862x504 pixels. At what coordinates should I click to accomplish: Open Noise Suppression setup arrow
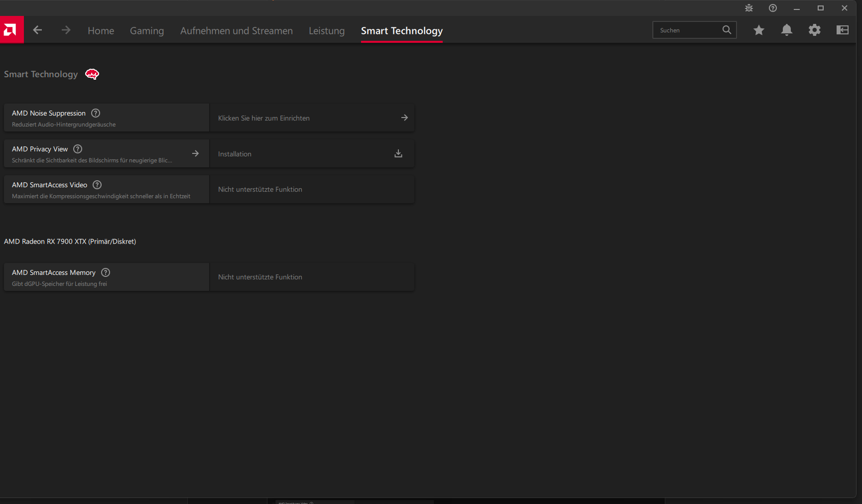tap(404, 118)
